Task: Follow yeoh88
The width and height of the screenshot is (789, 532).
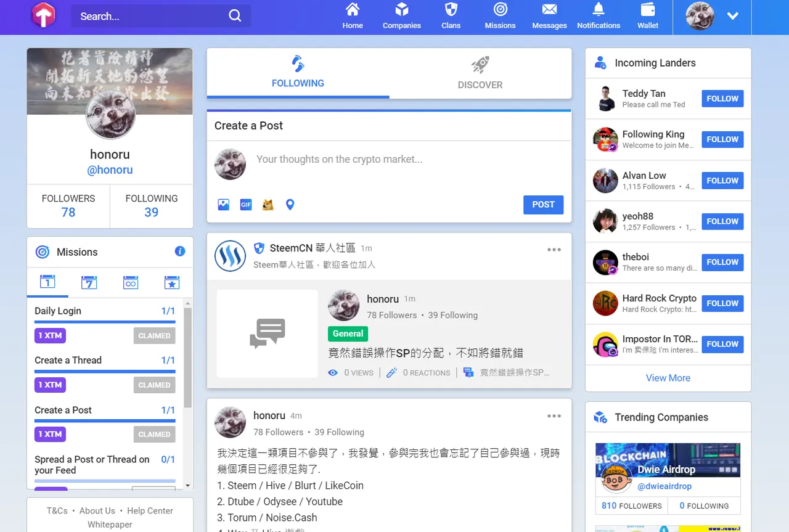Action: coord(722,221)
